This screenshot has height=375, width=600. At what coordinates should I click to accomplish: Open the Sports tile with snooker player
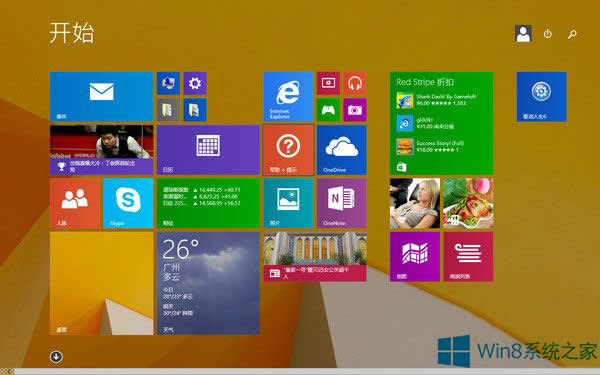(101, 150)
